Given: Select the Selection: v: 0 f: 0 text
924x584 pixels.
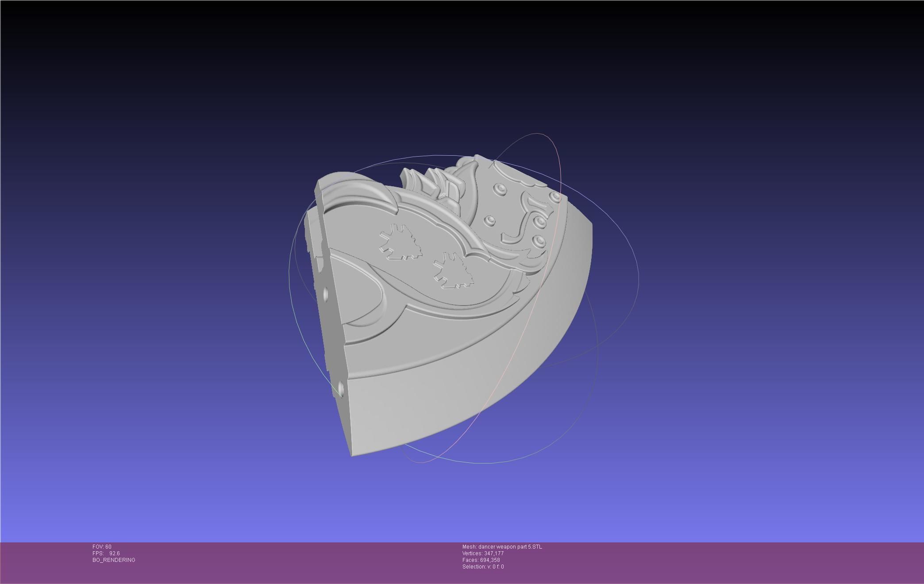Looking at the screenshot, I should click(x=483, y=567).
